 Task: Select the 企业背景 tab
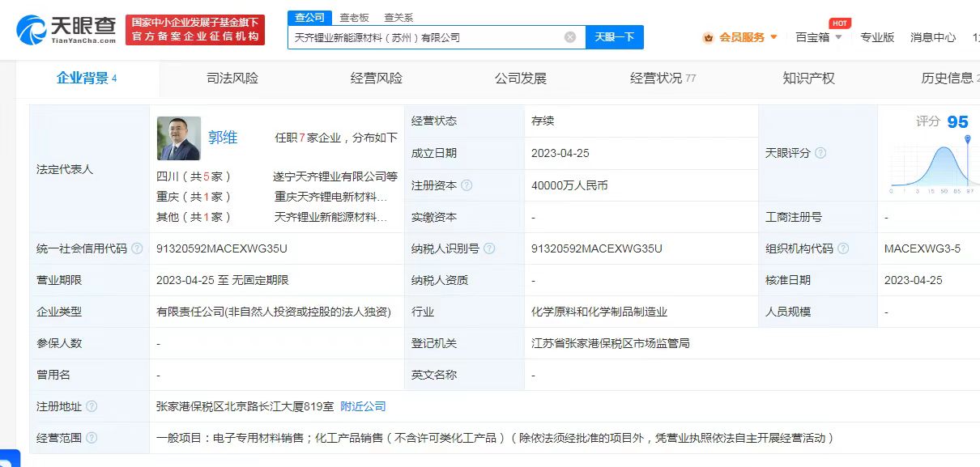tap(87, 79)
